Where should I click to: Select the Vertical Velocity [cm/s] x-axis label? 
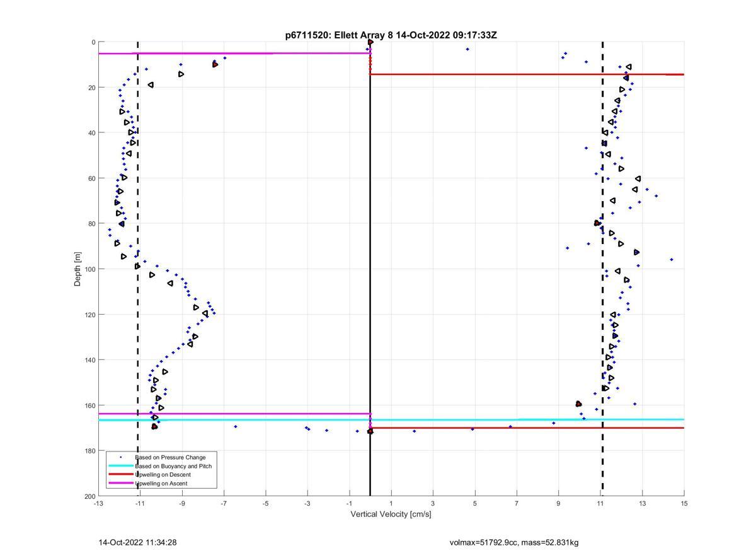(391, 514)
